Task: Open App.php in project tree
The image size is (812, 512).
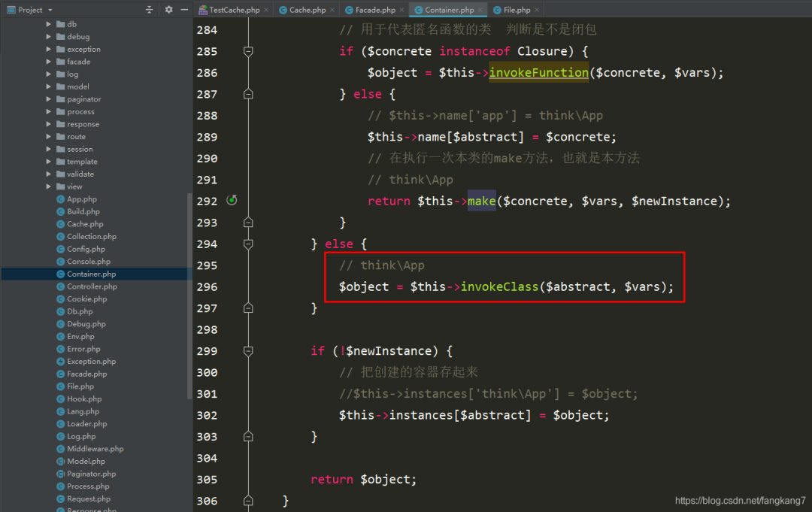Action: pos(77,198)
